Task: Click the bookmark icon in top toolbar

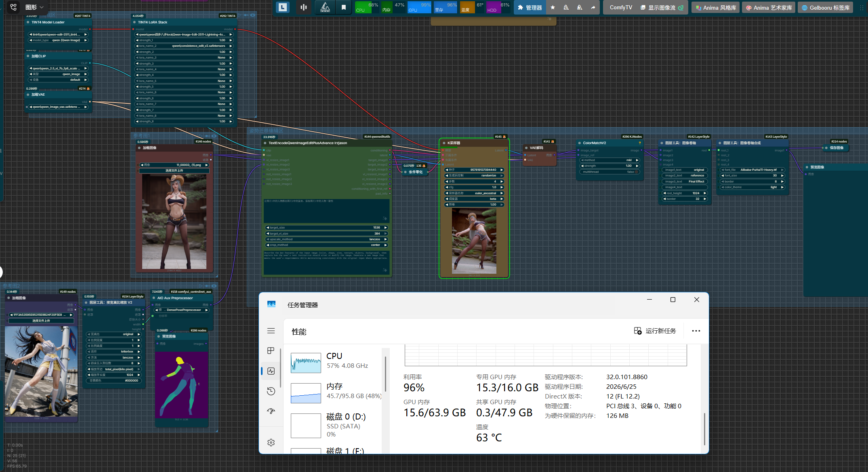Action: (x=344, y=7)
